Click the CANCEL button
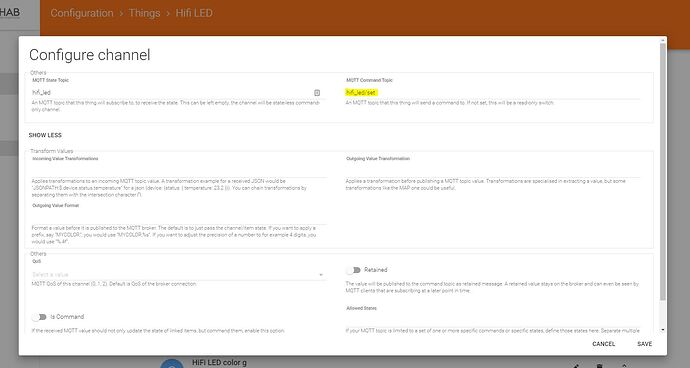Screen dimensions: 690x368 pos(603,344)
